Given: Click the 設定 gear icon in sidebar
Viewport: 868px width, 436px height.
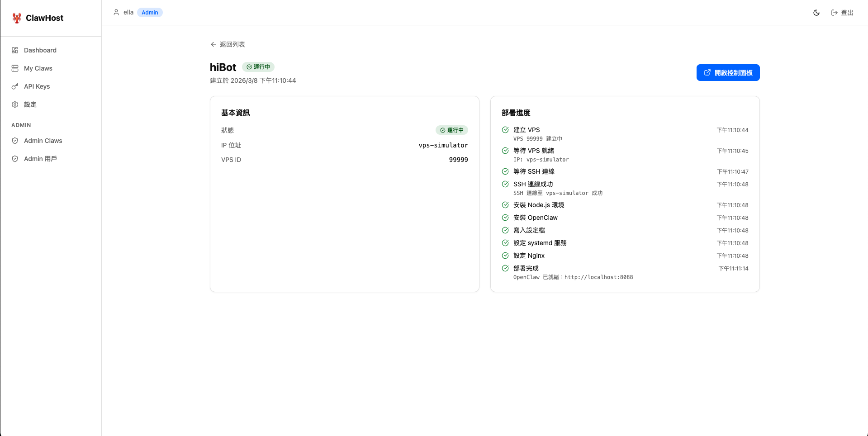Looking at the screenshot, I should pyautogui.click(x=15, y=104).
